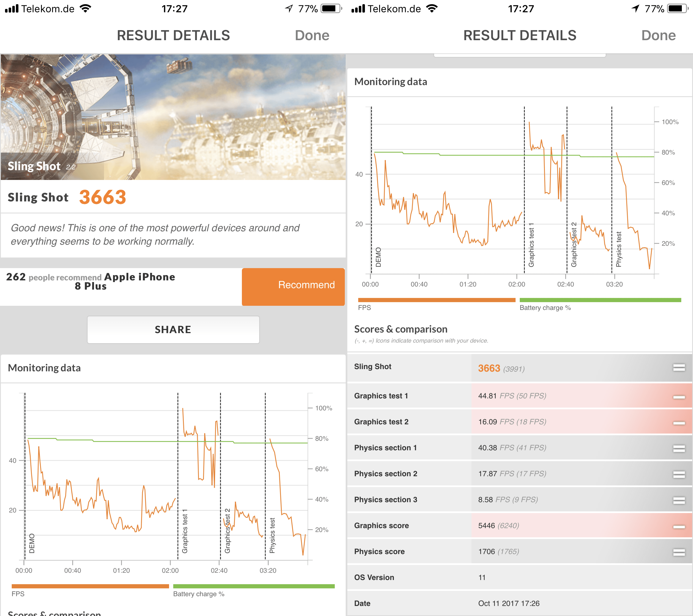Screen dimensions: 693x616
Task: Tap the orange FPS legend bar on left chart
Action: coord(90,586)
